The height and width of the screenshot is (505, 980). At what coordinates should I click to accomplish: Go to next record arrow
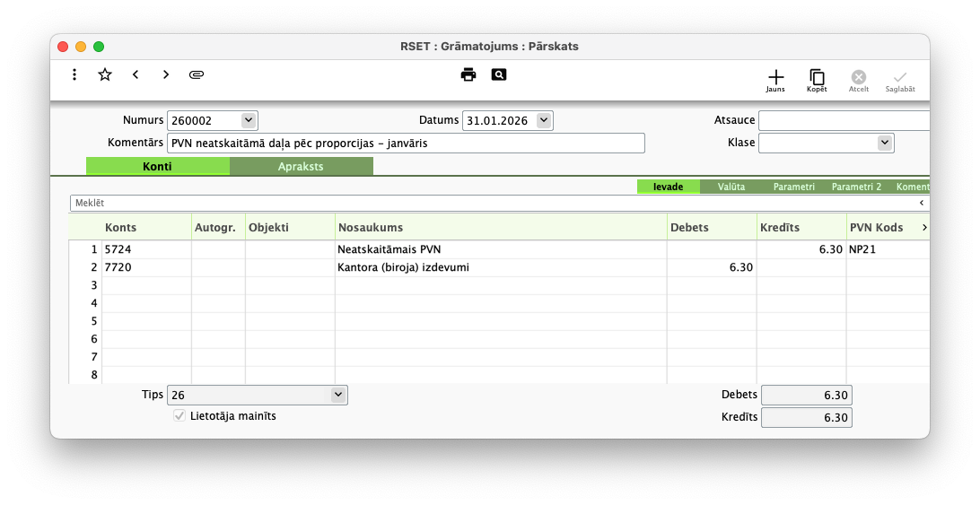coord(166,74)
